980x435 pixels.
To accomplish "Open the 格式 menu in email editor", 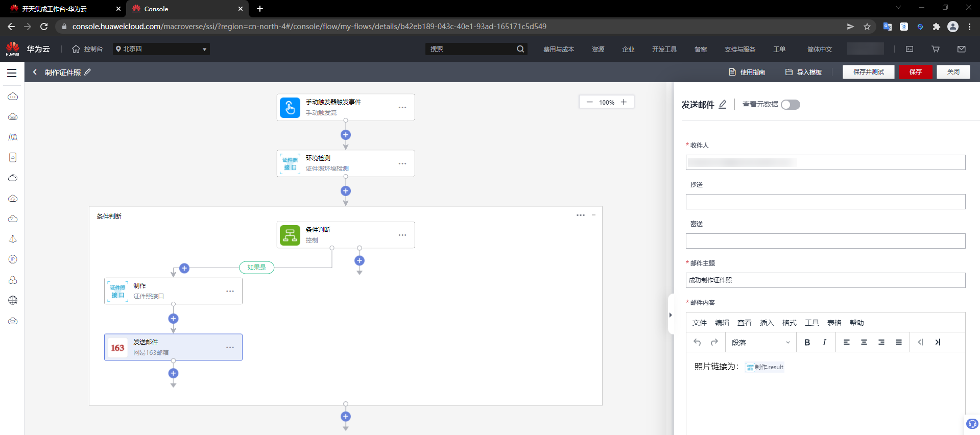I will [x=790, y=323].
